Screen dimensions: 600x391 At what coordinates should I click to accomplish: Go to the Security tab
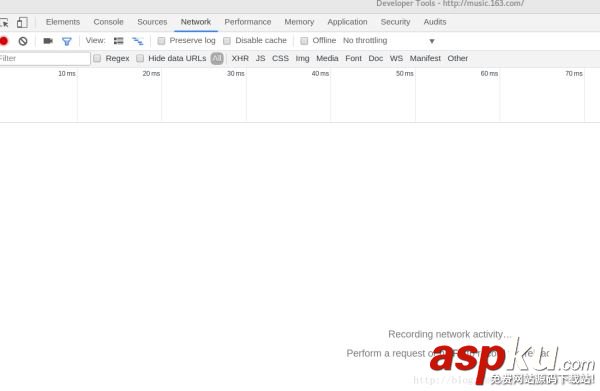coord(395,22)
